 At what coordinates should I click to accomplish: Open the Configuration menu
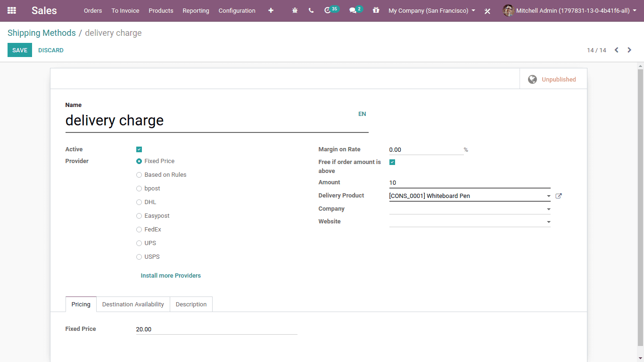[237, 10]
